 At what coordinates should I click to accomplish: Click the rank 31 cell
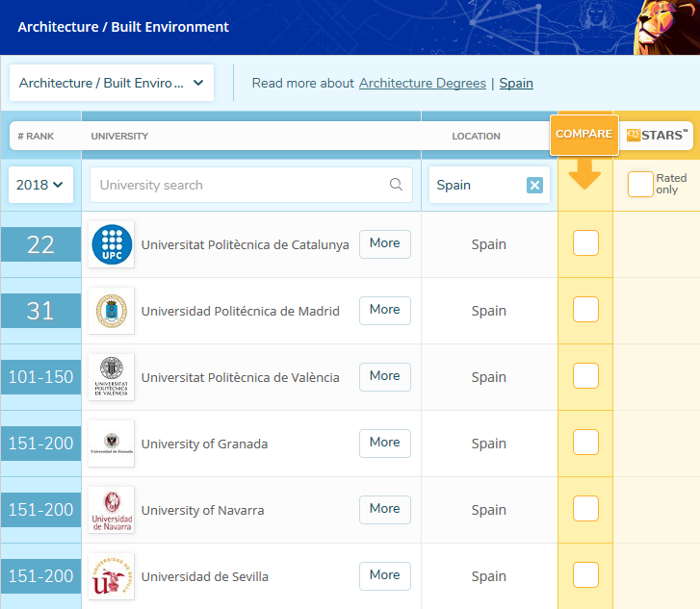click(x=40, y=311)
